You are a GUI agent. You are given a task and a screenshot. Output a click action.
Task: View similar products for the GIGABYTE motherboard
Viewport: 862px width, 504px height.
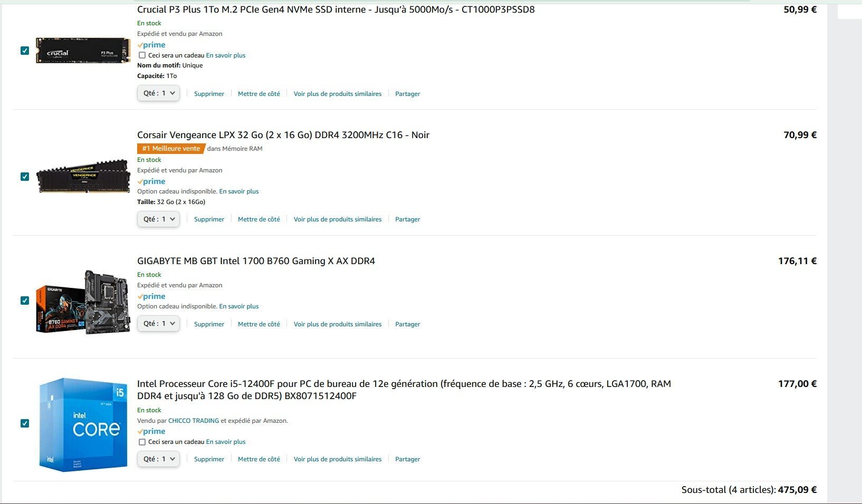[338, 324]
